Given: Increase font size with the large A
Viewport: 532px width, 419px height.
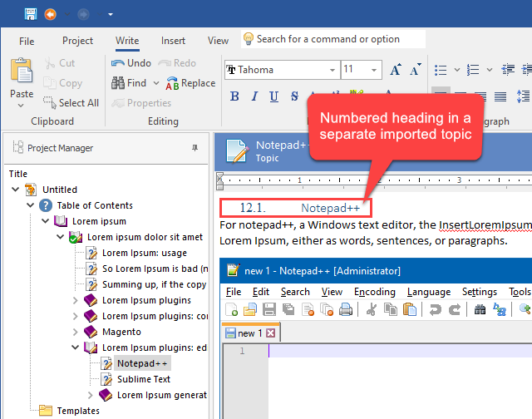Looking at the screenshot, I should coord(396,70).
